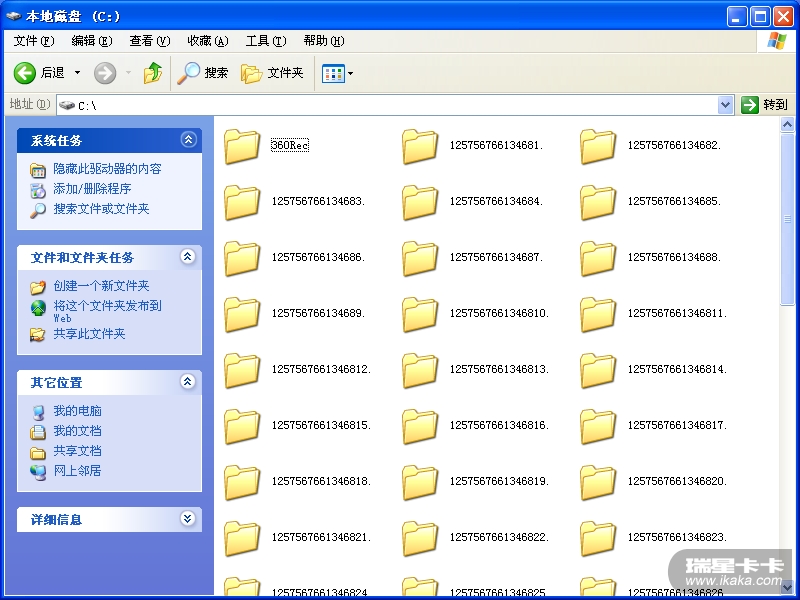Image resolution: width=800 pixels, height=600 pixels.
Task: Open 共享文档 from other places
Action: (78, 451)
